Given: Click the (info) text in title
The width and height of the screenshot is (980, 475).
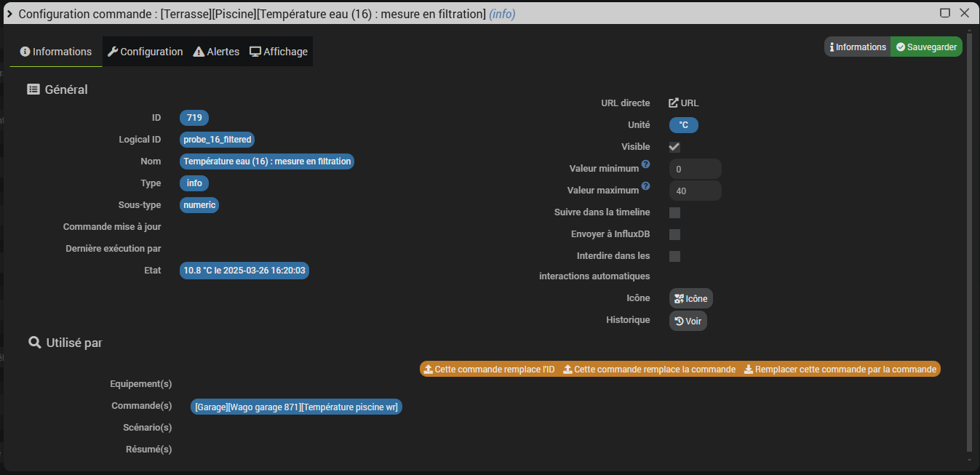Looking at the screenshot, I should coord(502,14).
